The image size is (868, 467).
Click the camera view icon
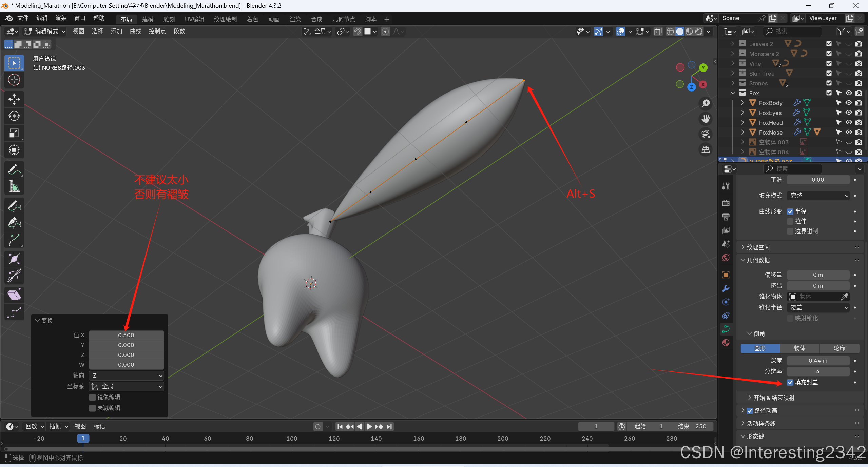[x=706, y=134]
